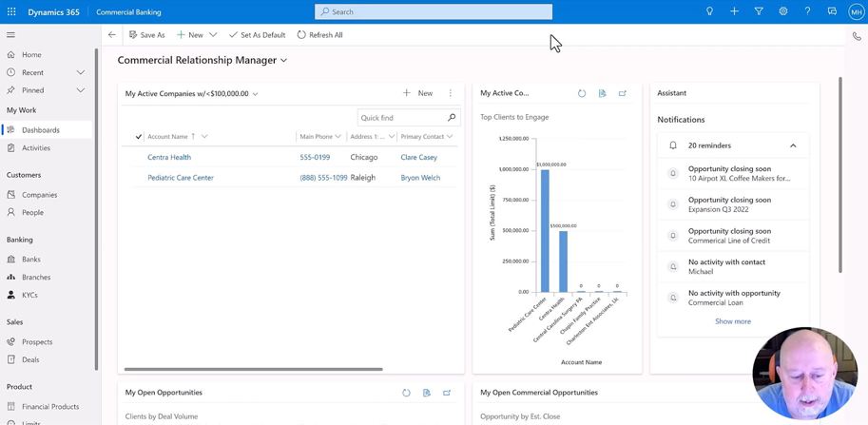
Task: Open the Centra Health account link
Action: pyautogui.click(x=169, y=157)
